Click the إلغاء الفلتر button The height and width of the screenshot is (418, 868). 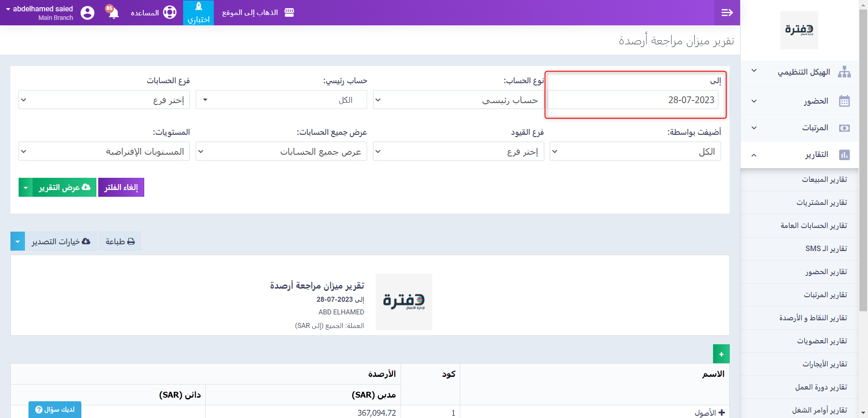pyautogui.click(x=121, y=187)
